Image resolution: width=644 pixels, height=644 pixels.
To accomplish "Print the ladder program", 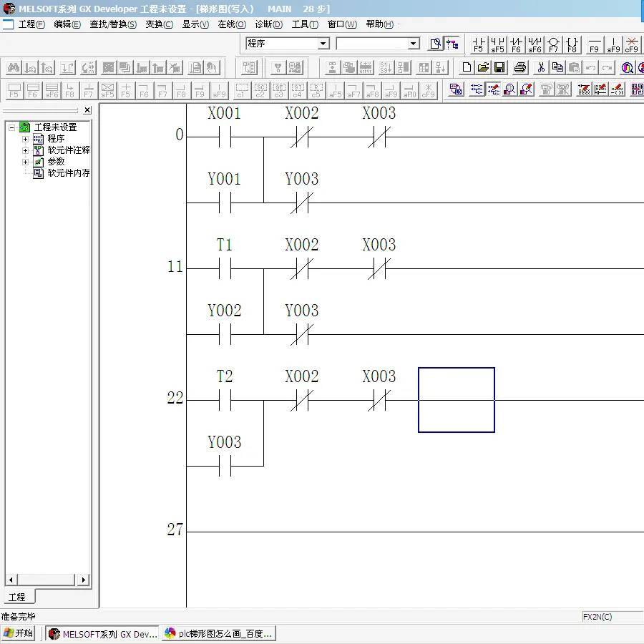I will (x=520, y=67).
